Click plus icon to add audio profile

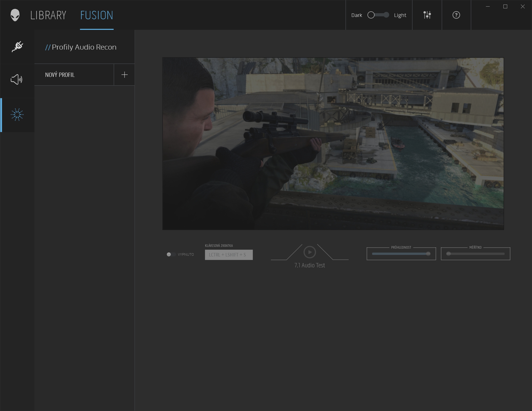(x=124, y=74)
